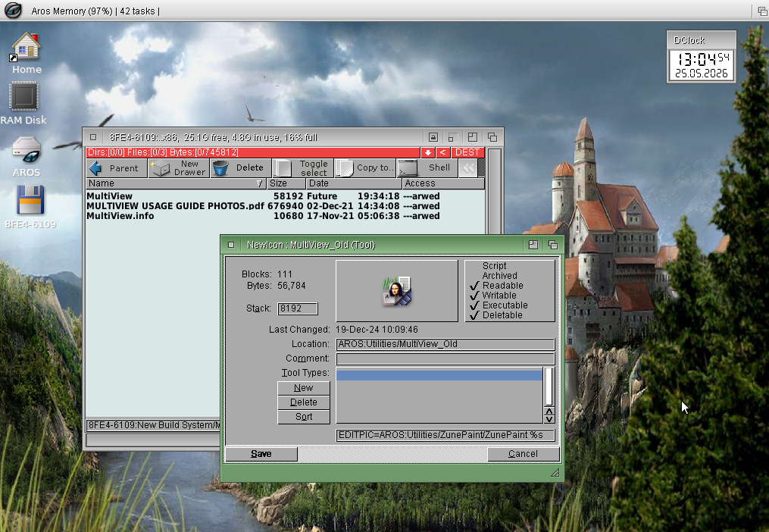Click the DClock widget time display
The width and height of the screenshot is (769, 532).
[702, 65]
